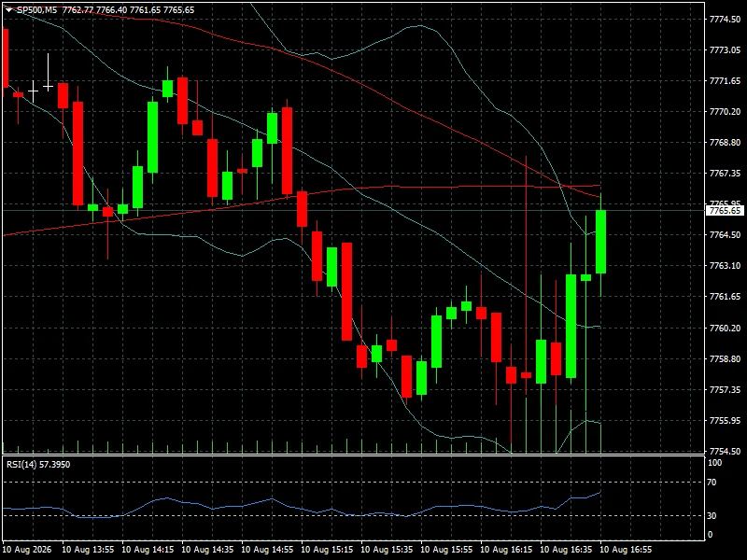Select the SP500,M5 chart title text
Screen dimensions: 747x560
pyautogui.click(x=37, y=10)
